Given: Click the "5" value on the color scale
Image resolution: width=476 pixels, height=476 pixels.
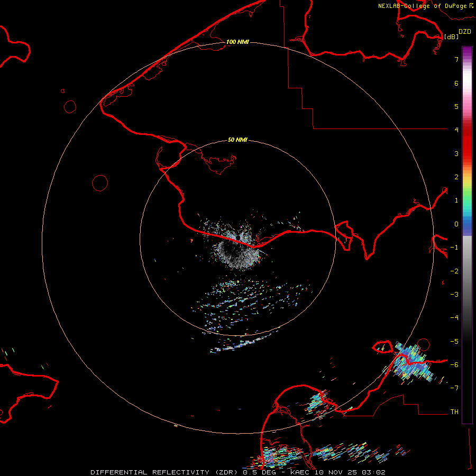Looking at the screenshot, I should click(x=456, y=106).
